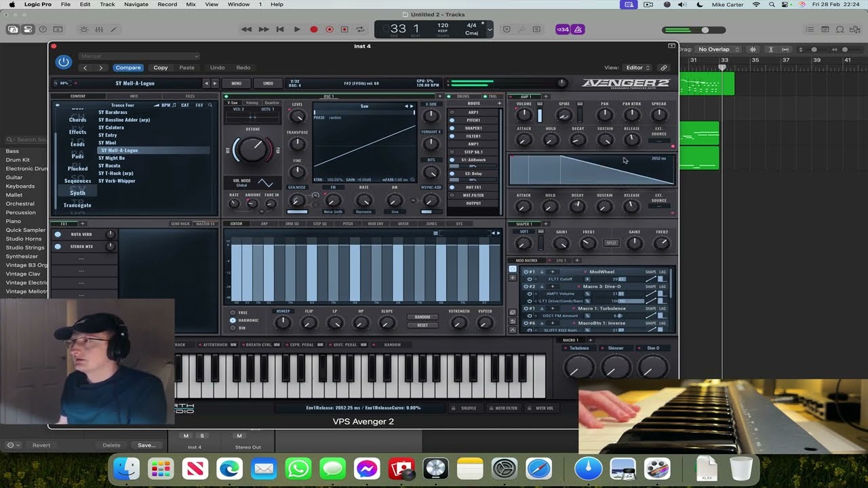
Task: Toggle the plugin power bypass button
Action: tap(64, 62)
